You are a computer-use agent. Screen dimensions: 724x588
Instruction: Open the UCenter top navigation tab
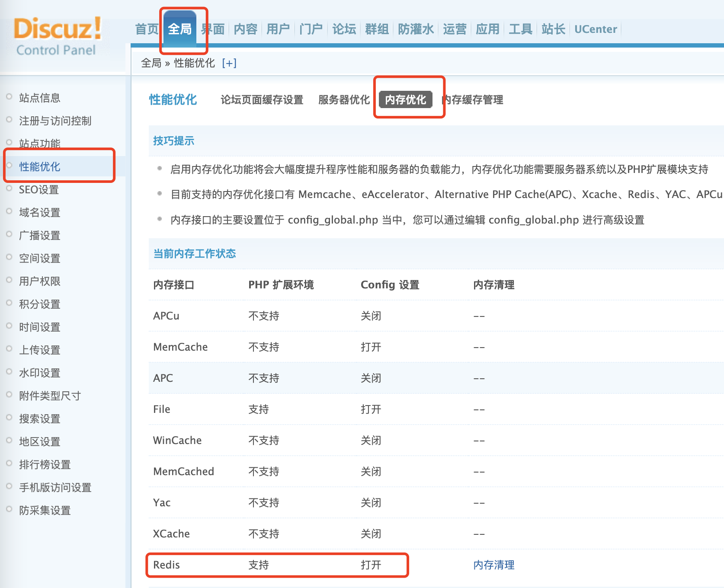coord(596,29)
